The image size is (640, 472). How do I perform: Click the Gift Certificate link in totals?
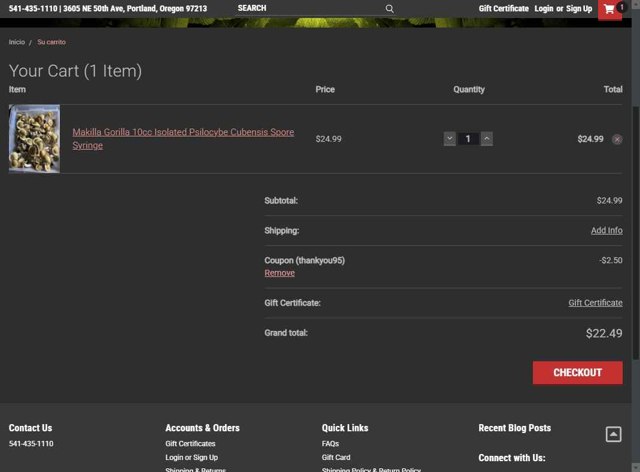tap(595, 303)
